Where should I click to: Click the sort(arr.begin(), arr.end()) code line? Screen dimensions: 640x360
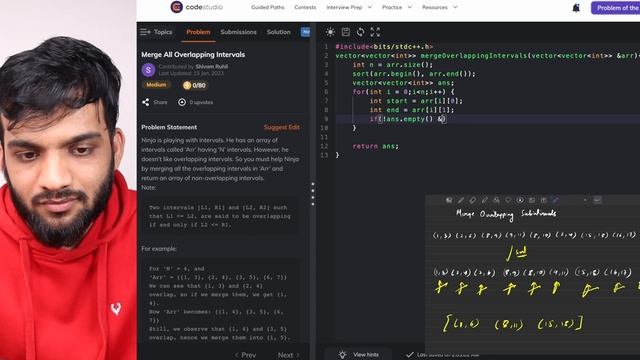pyautogui.click(x=414, y=74)
